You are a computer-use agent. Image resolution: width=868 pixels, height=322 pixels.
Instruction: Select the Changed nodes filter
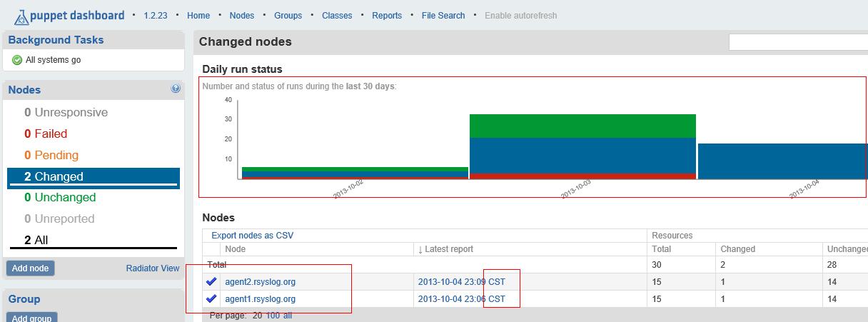pos(94,177)
